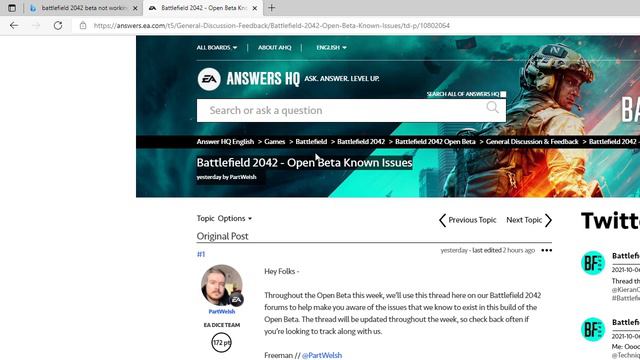Go to the Next Topic
The image size is (640, 360).
[x=529, y=220]
